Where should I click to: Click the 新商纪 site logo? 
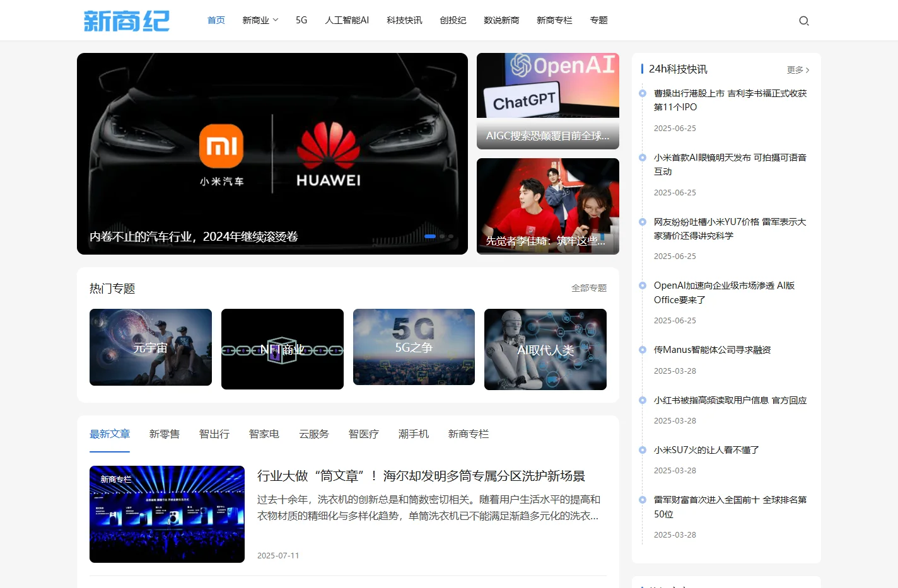tap(127, 21)
